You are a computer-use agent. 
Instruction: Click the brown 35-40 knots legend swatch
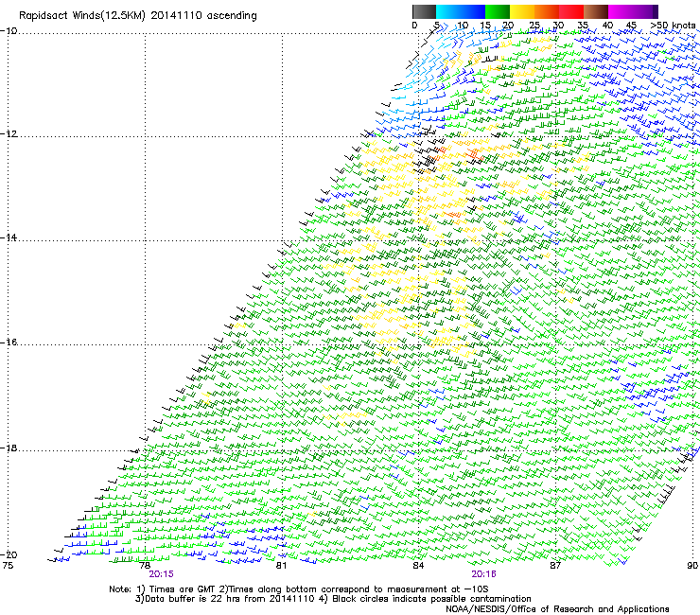pos(596,11)
